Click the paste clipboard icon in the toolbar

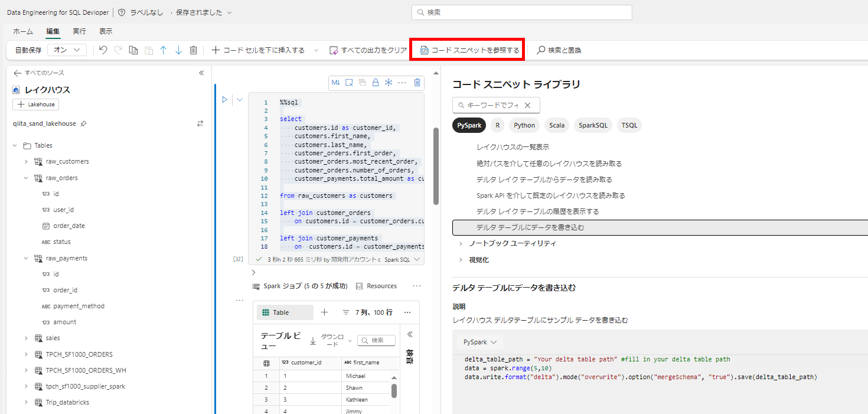pyautogui.click(x=149, y=50)
